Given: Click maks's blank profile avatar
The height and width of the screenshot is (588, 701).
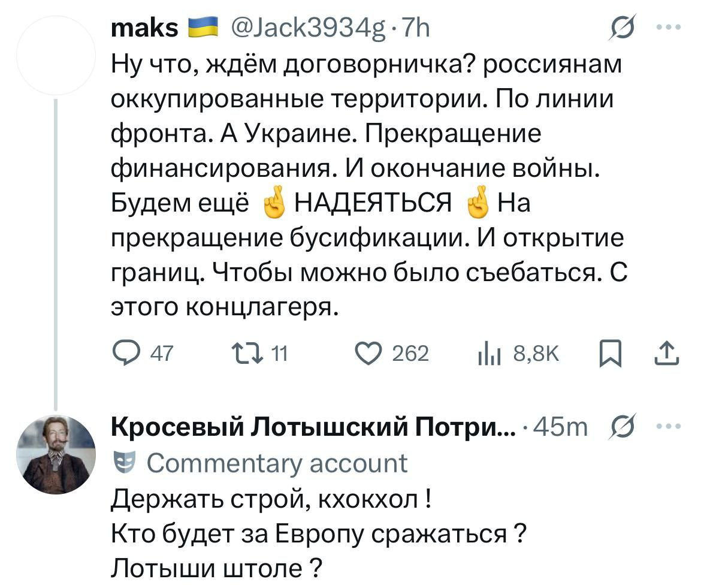Looking at the screenshot, I should 56,55.
